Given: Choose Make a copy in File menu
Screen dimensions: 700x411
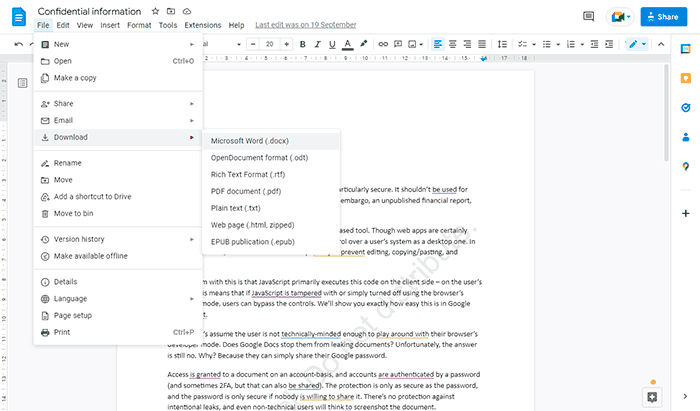Looking at the screenshot, I should [118, 78].
